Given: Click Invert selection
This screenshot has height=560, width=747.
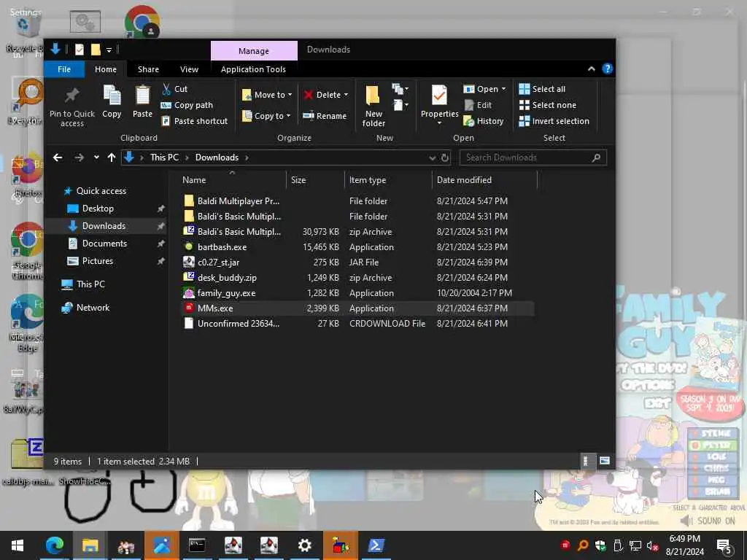Looking at the screenshot, I should pyautogui.click(x=554, y=121).
